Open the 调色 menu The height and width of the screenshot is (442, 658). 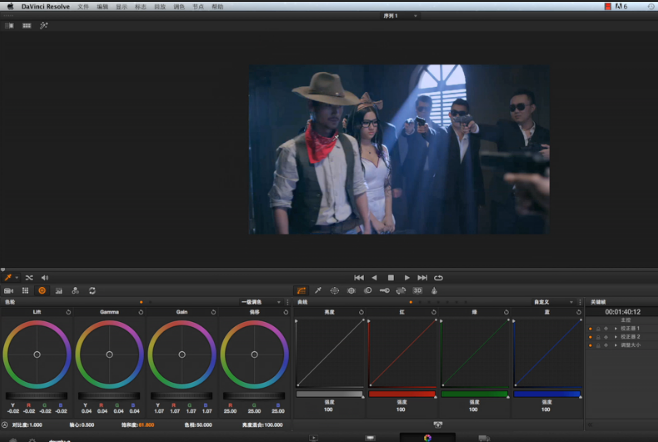click(179, 7)
